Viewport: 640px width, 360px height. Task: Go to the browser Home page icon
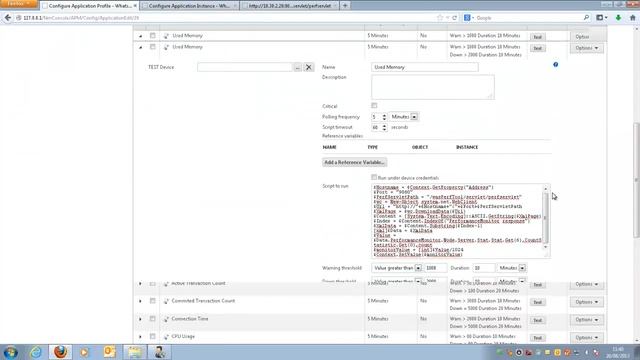coord(633,18)
